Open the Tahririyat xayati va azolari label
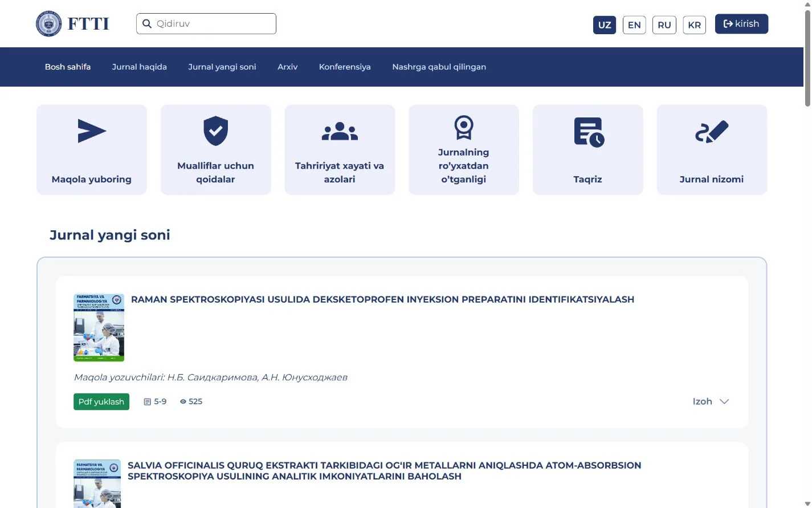This screenshot has width=812, height=508. pyautogui.click(x=340, y=172)
